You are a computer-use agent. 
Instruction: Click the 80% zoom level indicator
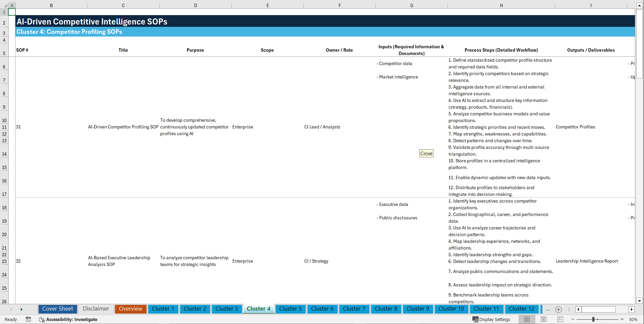pyautogui.click(x=633, y=319)
